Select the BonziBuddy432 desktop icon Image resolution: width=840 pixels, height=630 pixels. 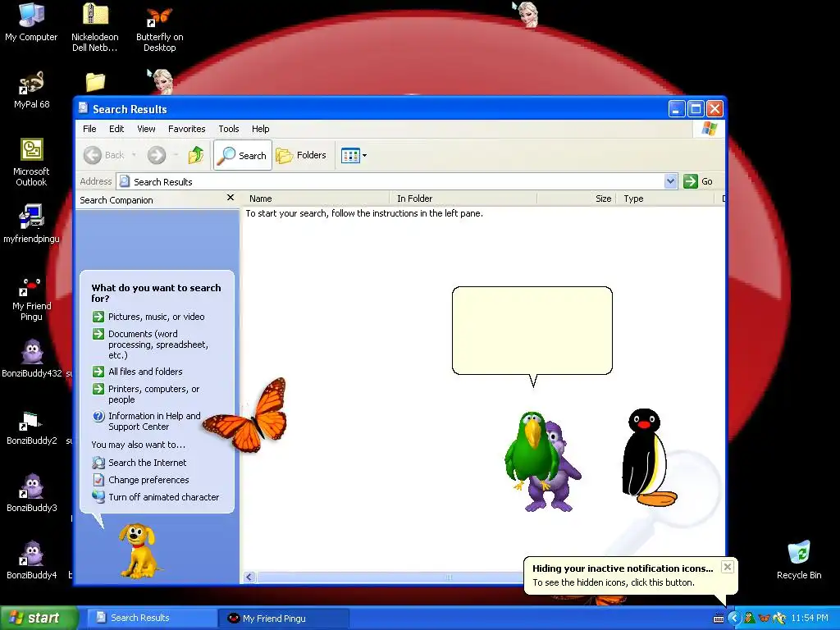pos(32,358)
